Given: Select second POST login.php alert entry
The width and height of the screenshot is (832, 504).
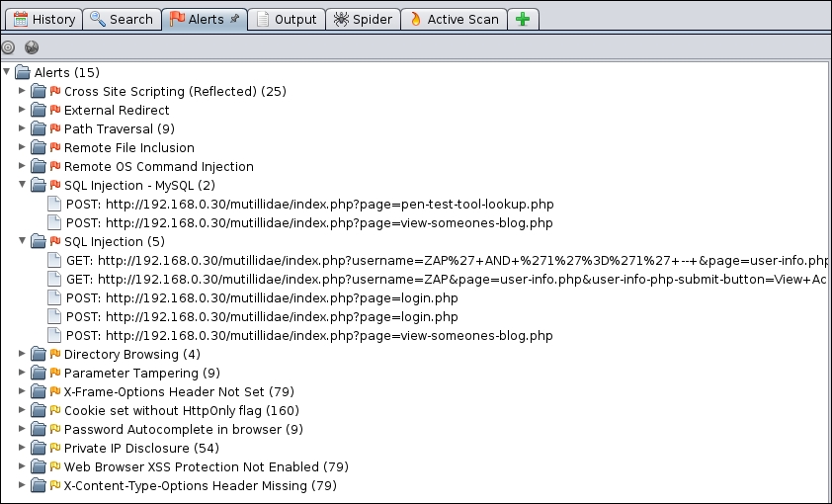Looking at the screenshot, I should [x=262, y=316].
